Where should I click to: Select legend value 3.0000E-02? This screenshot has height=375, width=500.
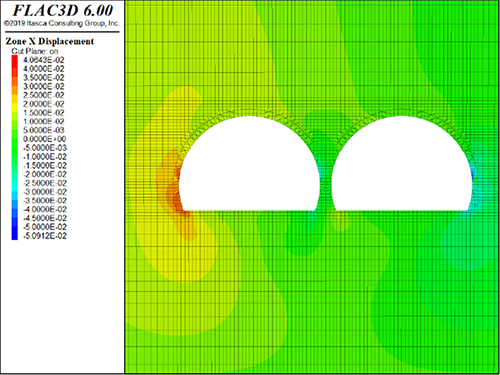coord(44,86)
